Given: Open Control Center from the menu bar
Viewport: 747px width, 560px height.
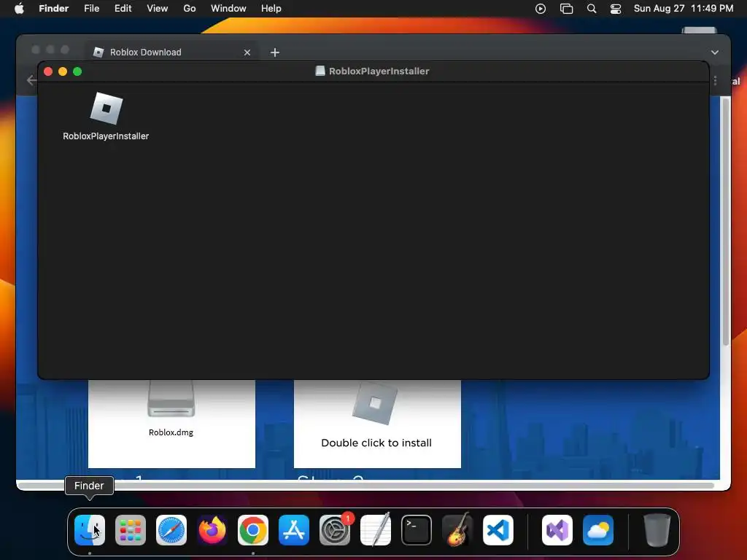Looking at the screenshot, I should point(616,9).
